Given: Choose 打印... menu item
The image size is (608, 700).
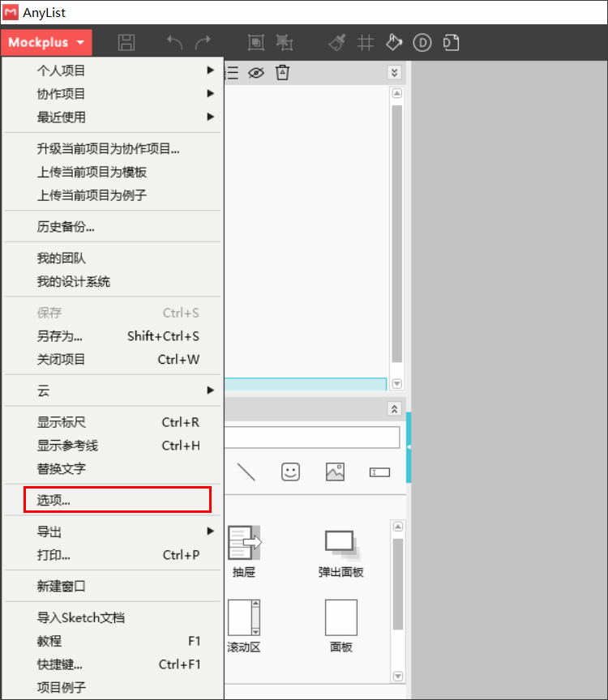Looking at the screenshot, I should coord(113,555).
